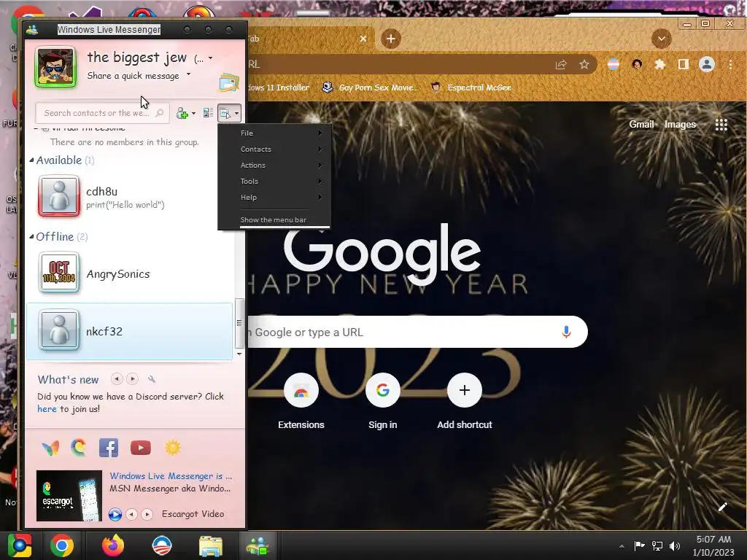
Task: Open the Gmail link on Google
Action: tap(641, 124)
